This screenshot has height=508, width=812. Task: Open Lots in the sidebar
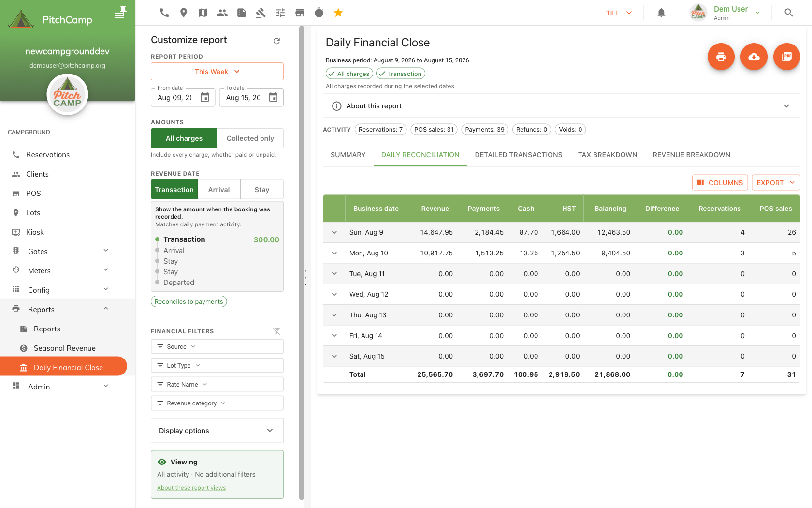coord(67,213)
